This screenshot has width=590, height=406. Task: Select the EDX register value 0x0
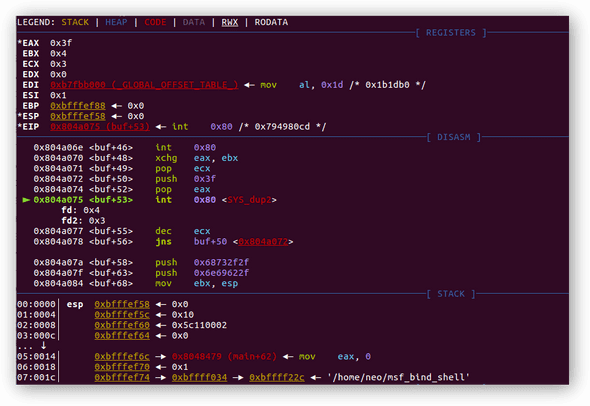click(x=58, y=75)
